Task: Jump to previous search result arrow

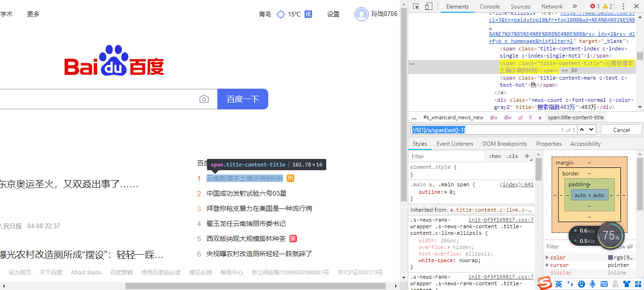Action: click(582, 130)
